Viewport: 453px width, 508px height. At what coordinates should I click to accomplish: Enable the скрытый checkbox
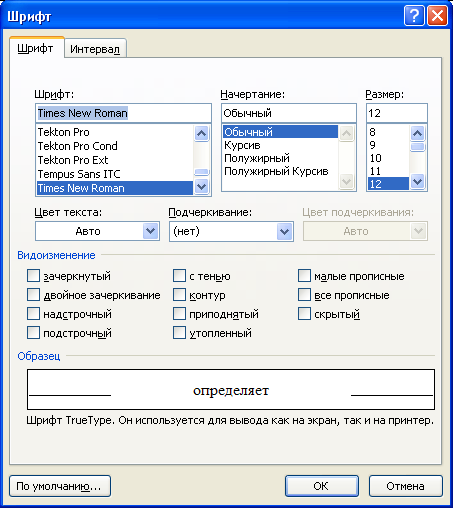[304, 314]
